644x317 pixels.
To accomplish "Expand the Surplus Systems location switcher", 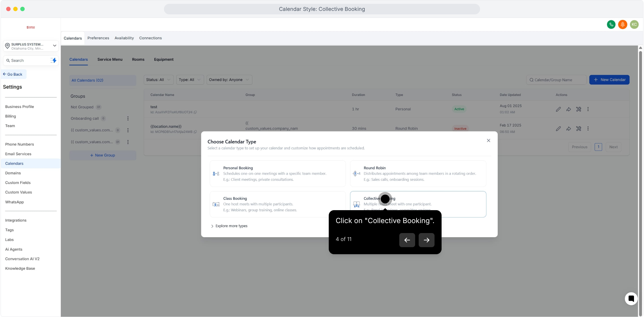I will [x=31, y=46].
